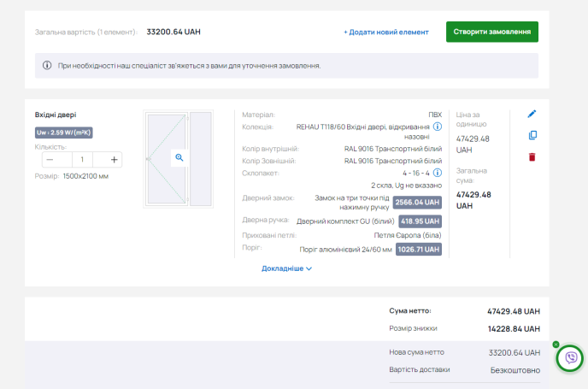The width and height of the screenshot is (588, 389).
Task: Click the Uw: 2.59 W/(m²K) badge
Action: [x=64, y=133]
